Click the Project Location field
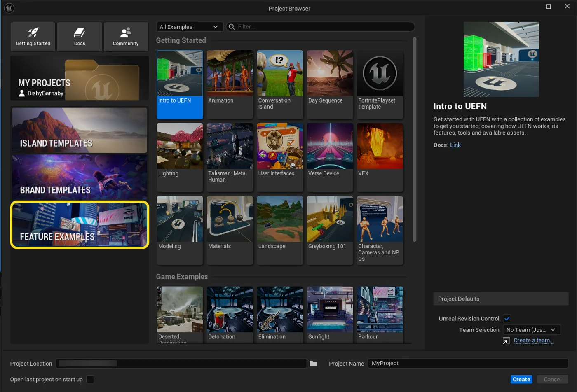 coord(181,363)
